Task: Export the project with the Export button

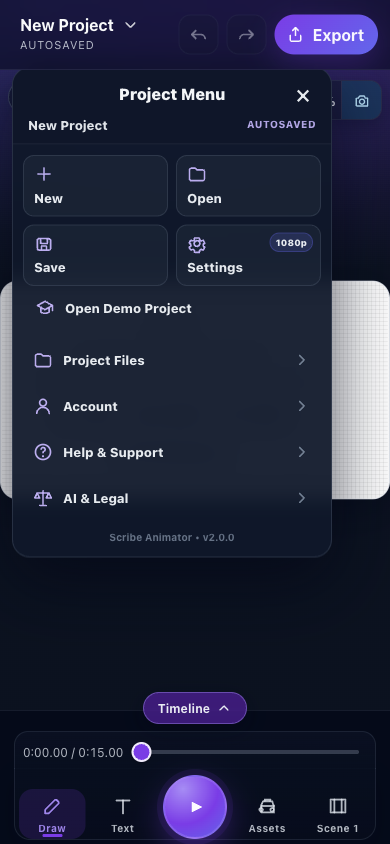Action: (326, 35)
